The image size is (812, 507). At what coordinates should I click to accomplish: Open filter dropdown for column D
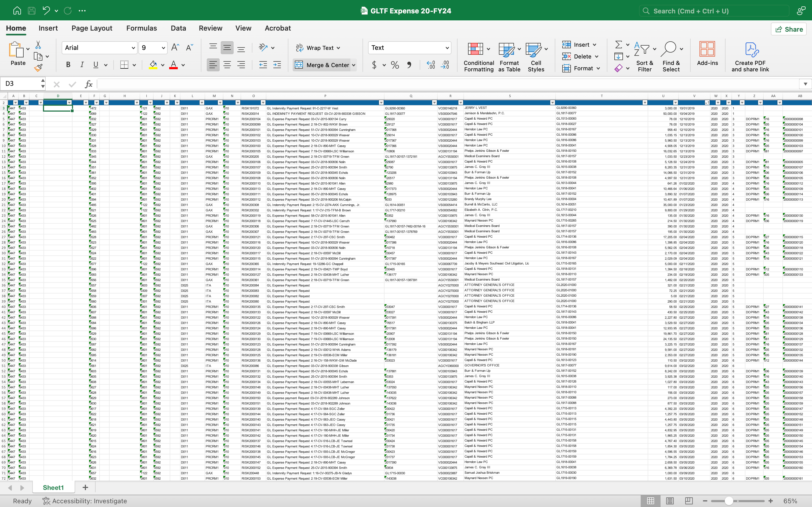tap(69, 102)
